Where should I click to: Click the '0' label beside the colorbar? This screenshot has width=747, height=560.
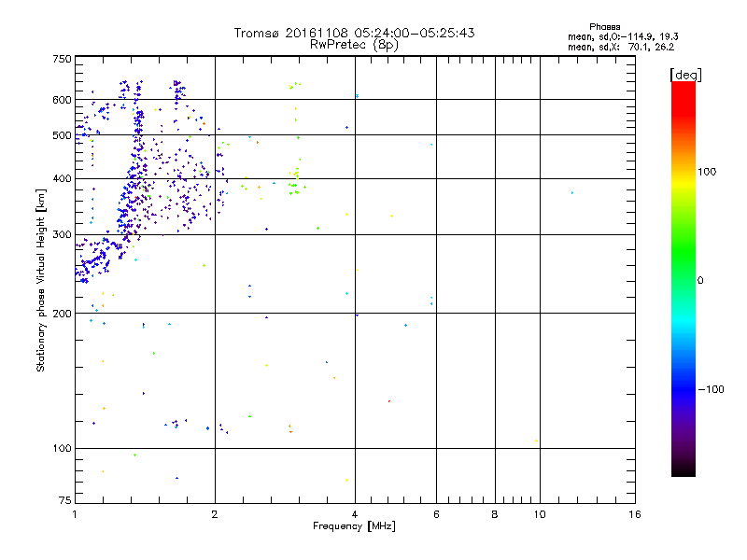point(700,281)
